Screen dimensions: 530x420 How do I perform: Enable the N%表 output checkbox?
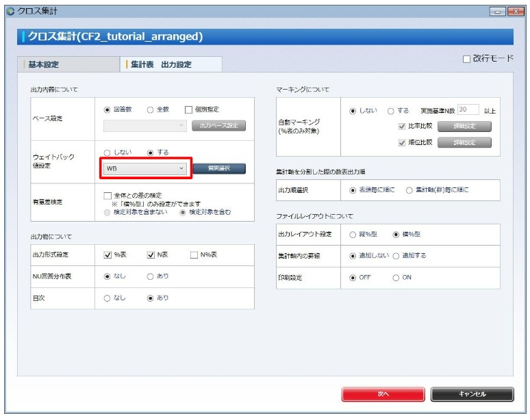pos(194,255)
